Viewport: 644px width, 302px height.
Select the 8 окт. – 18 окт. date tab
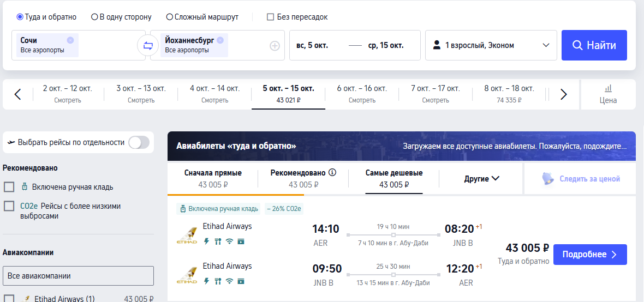(509, 94)
